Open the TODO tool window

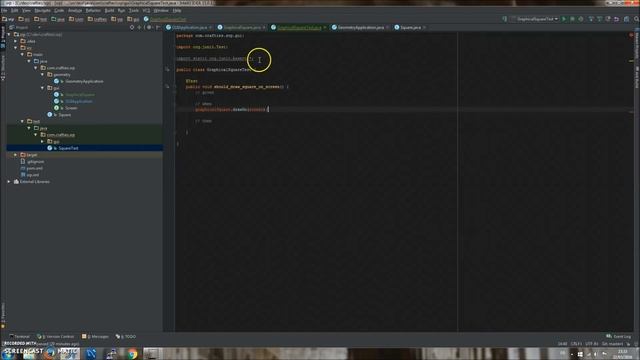tap(126, 337)
